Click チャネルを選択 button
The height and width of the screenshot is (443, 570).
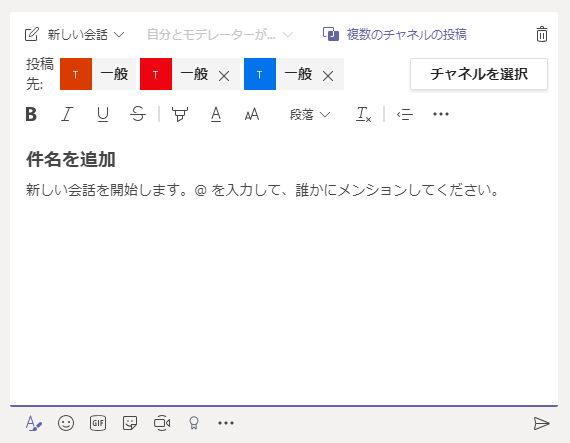point(479,74)
